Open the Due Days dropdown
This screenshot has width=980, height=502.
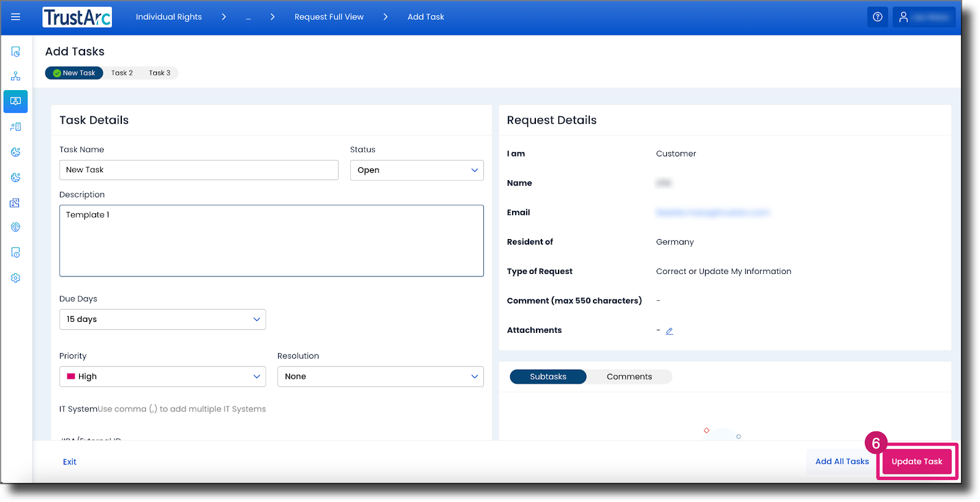[162, 319]
